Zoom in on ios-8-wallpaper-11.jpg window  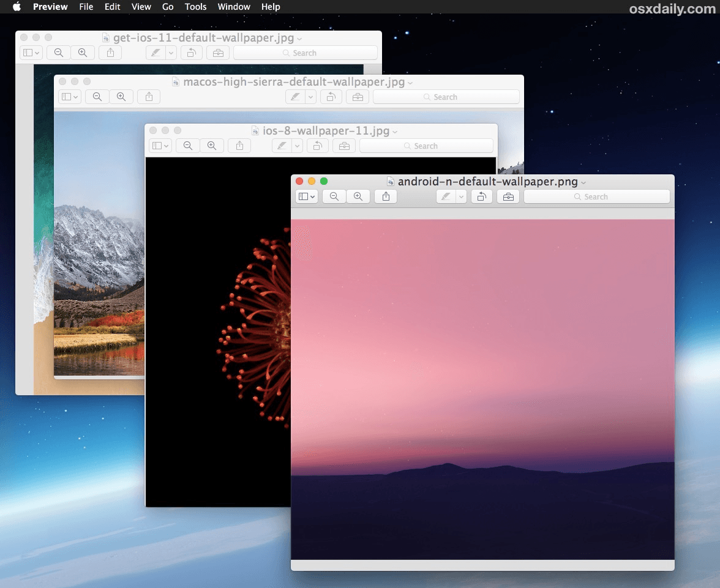tap(212, 146)
